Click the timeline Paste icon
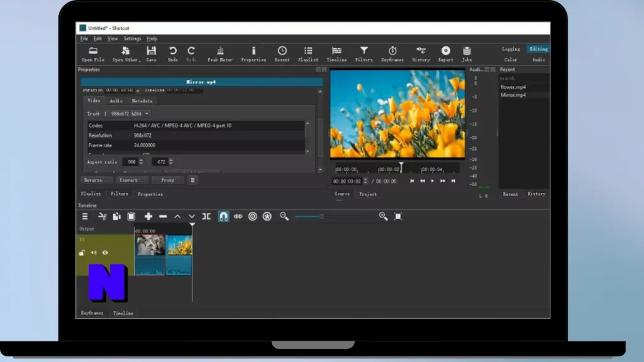 pyautogui.click(x=131, y=216)
